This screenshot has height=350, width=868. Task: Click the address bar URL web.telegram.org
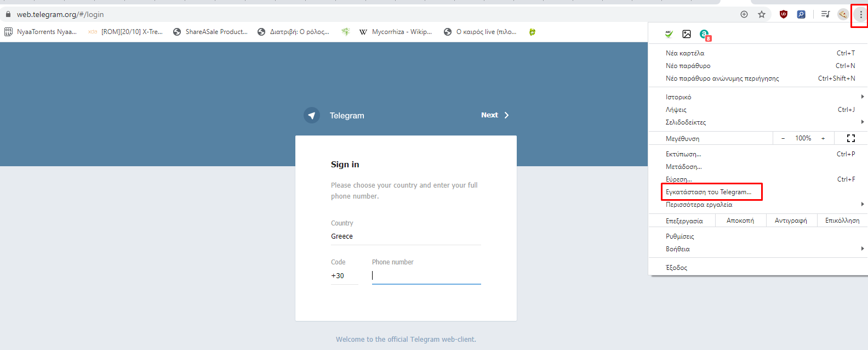click(60, 14)
